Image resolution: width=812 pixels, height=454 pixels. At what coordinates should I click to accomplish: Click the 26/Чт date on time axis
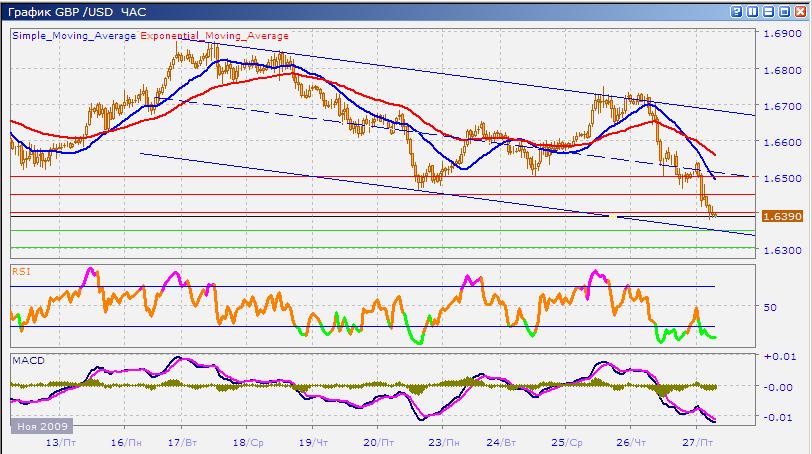pyautogui.click(x=631, y=440)
